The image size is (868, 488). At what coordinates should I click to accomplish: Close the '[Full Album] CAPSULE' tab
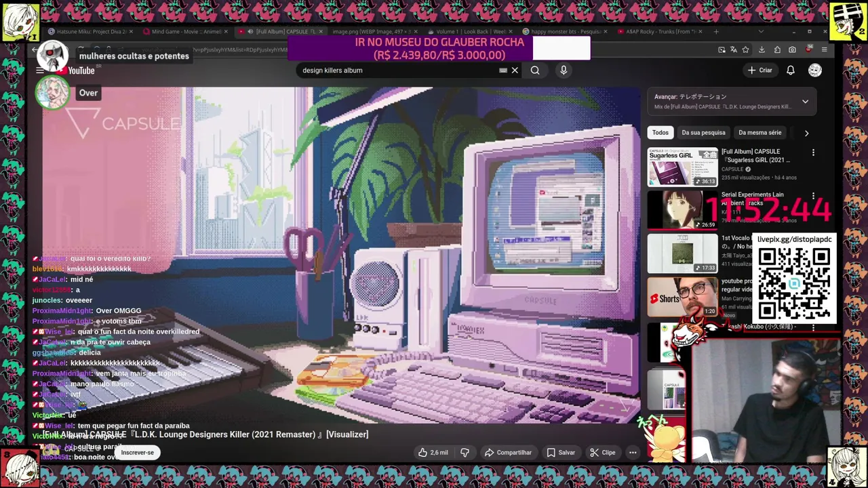point(321,32)
